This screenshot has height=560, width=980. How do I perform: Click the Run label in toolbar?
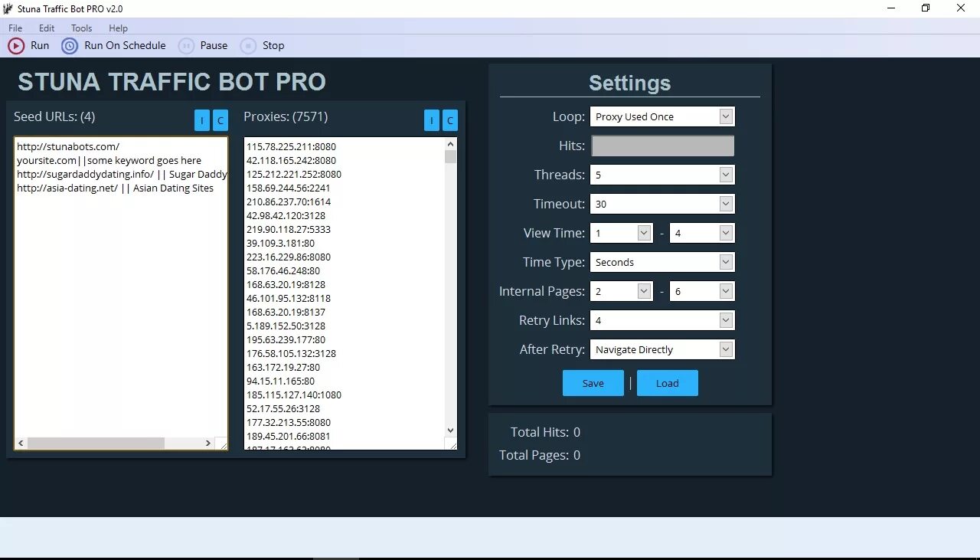[40, 46]
